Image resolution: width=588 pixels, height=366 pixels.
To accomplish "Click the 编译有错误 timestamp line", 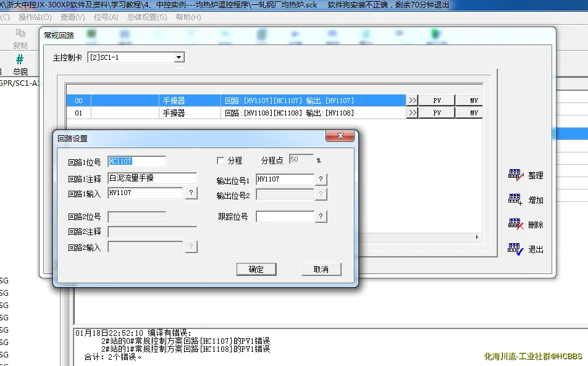I will click(133, 333).
